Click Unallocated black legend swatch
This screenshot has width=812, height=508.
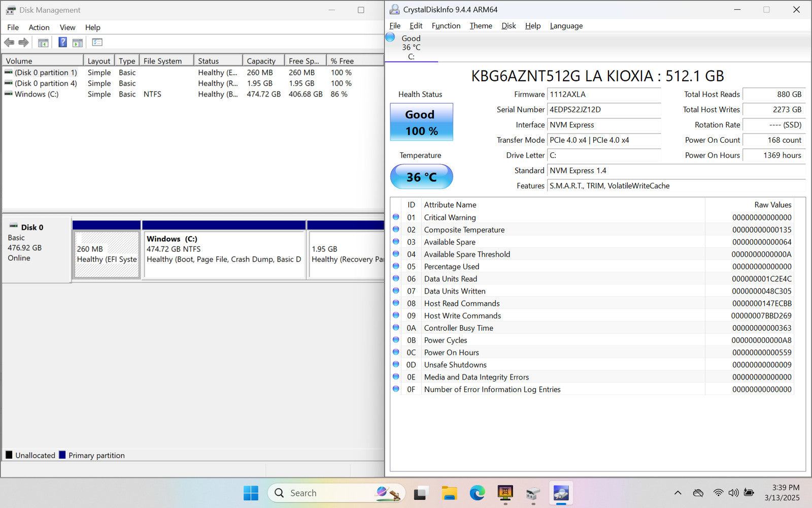[9, 455]
